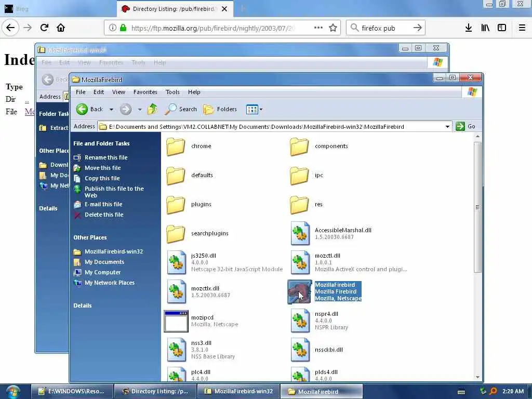Select mozctlx.dll file icon
Image resolution: width=532 pixels, height=399 pixels.
(x=177, y=291)
